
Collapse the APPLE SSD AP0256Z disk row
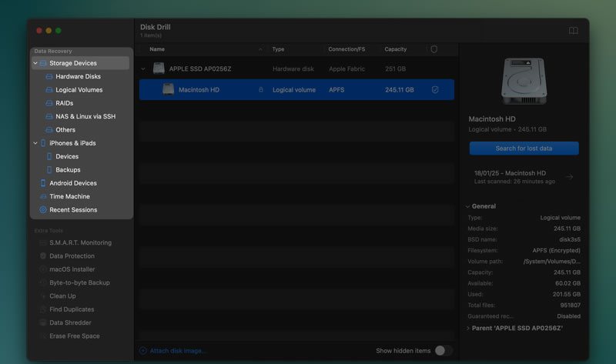point(143,68)
